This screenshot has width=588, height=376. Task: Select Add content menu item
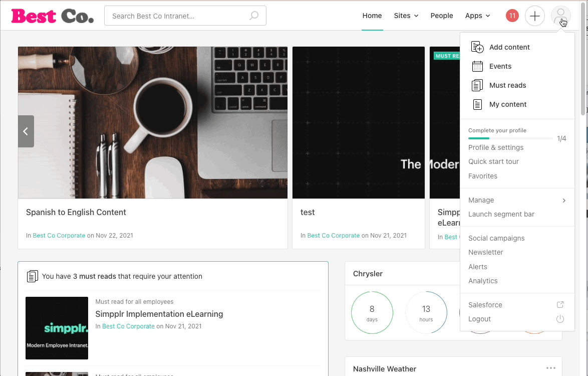tap(509, 47)
